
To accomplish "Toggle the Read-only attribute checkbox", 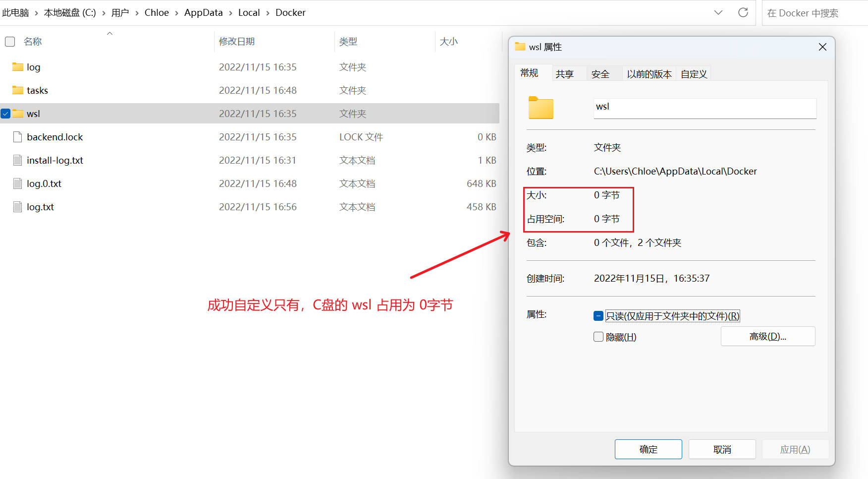I will [598, 316].
